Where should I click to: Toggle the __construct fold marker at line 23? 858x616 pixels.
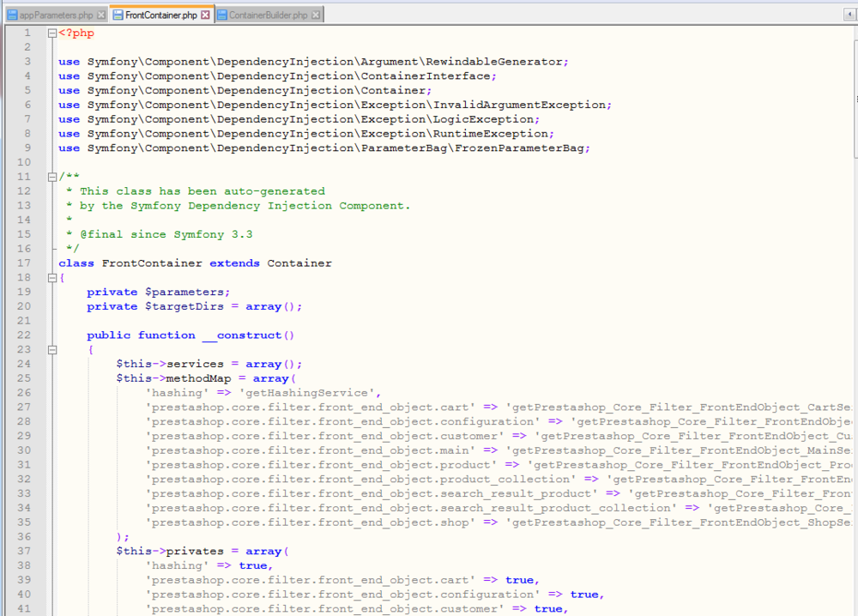click(52, 349)
